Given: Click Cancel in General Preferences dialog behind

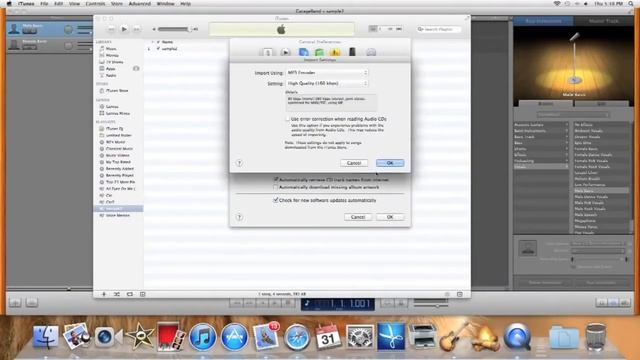Looking at the screenshot, I should pyautogui.click(x=358, y=217).
